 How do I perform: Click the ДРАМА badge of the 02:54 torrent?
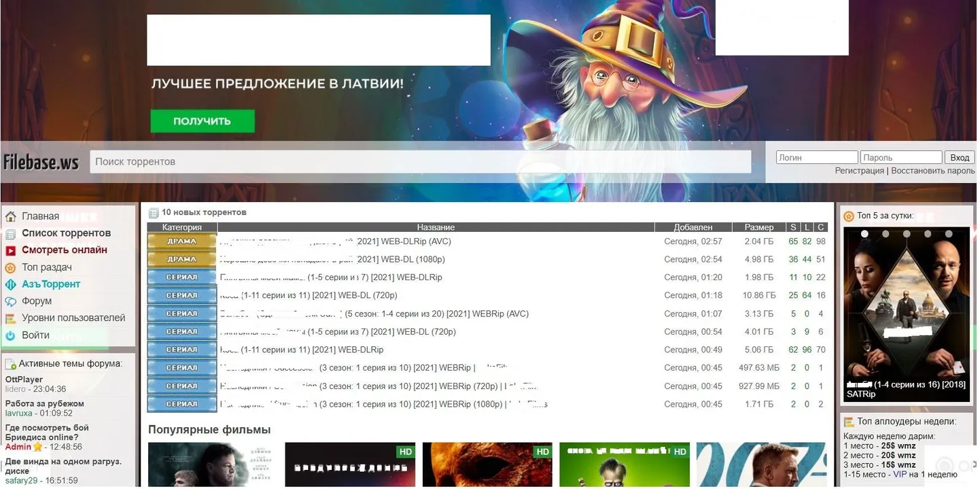[x=181, y=259]
